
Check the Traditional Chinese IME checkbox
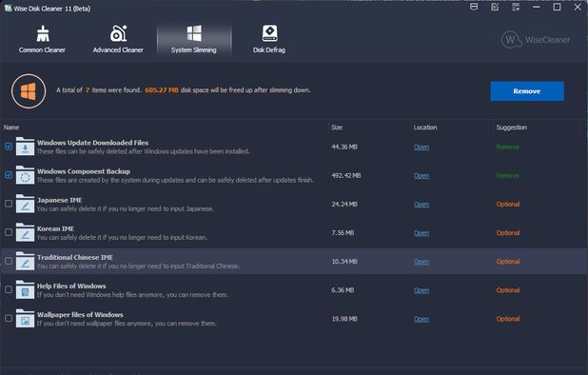pos(9,261)
